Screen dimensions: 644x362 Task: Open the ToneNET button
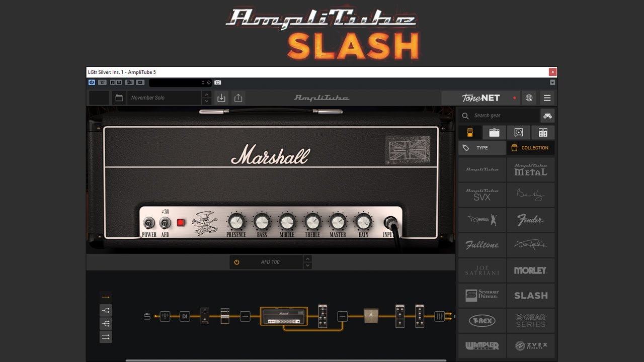pyautogui.click(x=481, y=98)
